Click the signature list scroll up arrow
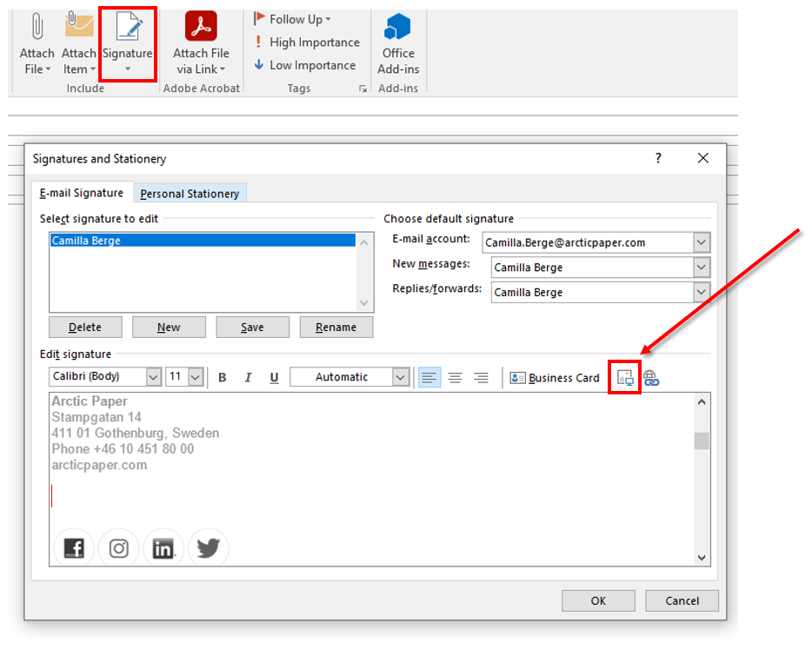Image resolution: width=812 pixels, height=649 pixels. 364,242
